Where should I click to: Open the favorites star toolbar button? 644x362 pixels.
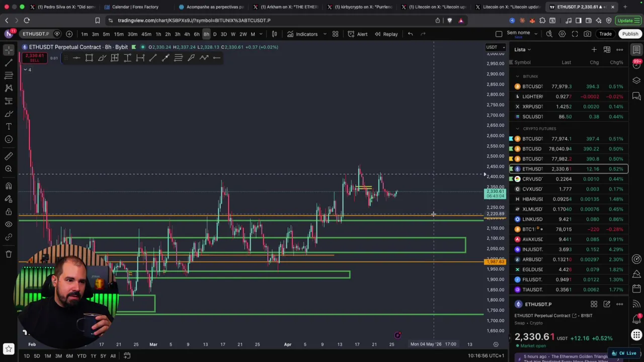click(9, 348)
